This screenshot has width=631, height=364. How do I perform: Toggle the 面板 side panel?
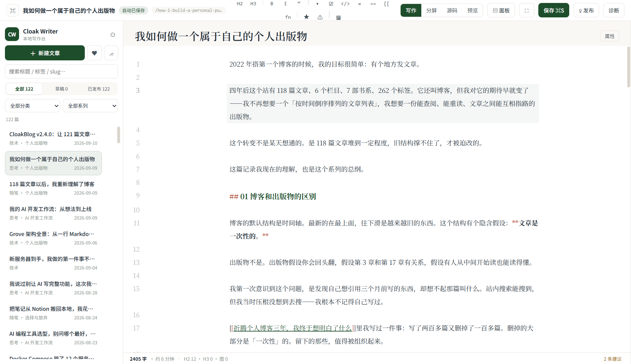coord(501,11)
